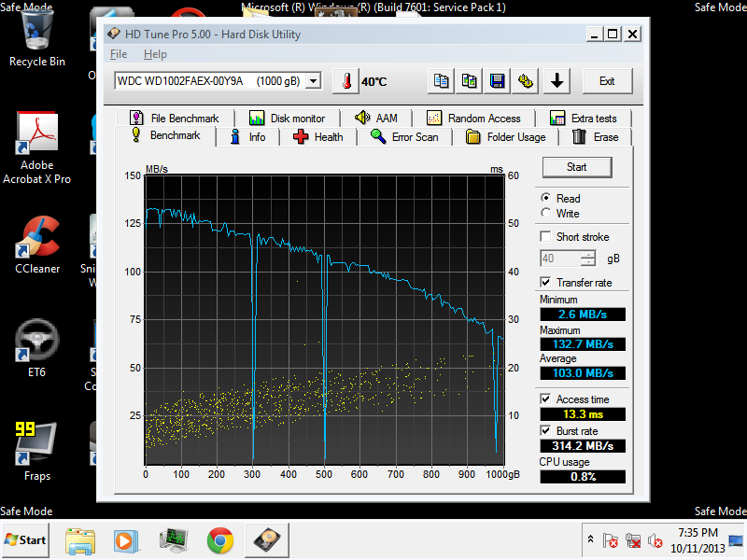Copy screenshot to clipboard icon
The height and width of the screenshot is (560, 747).
point(470,81)
